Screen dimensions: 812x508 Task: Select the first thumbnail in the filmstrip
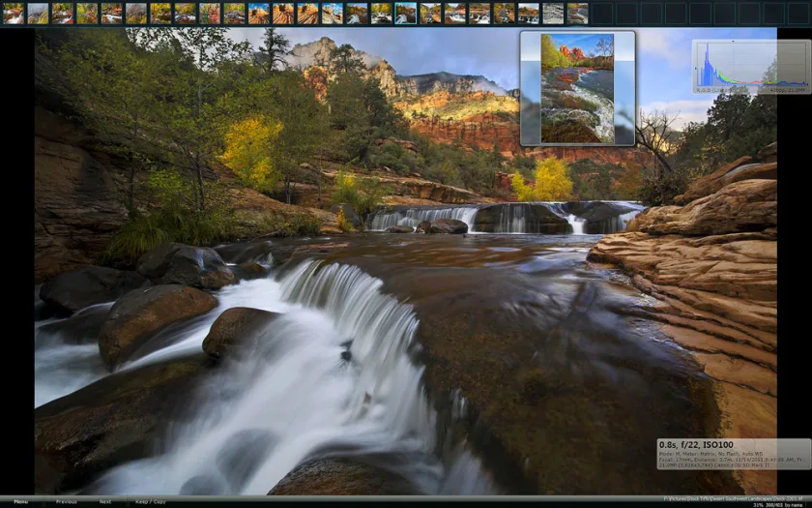tap(13, 14)
